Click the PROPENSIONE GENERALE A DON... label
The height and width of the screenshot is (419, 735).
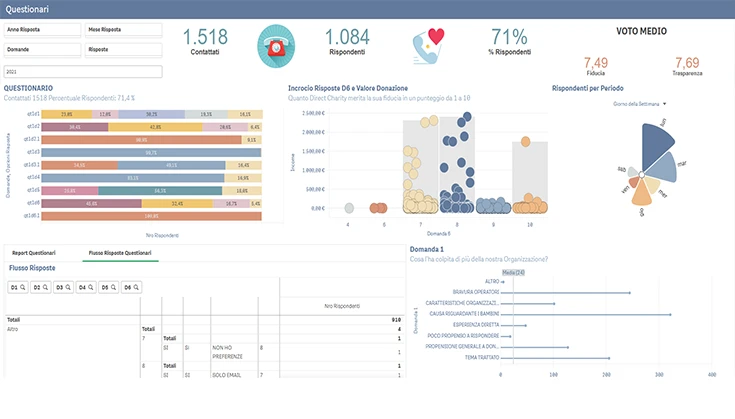tap(462, 347)
